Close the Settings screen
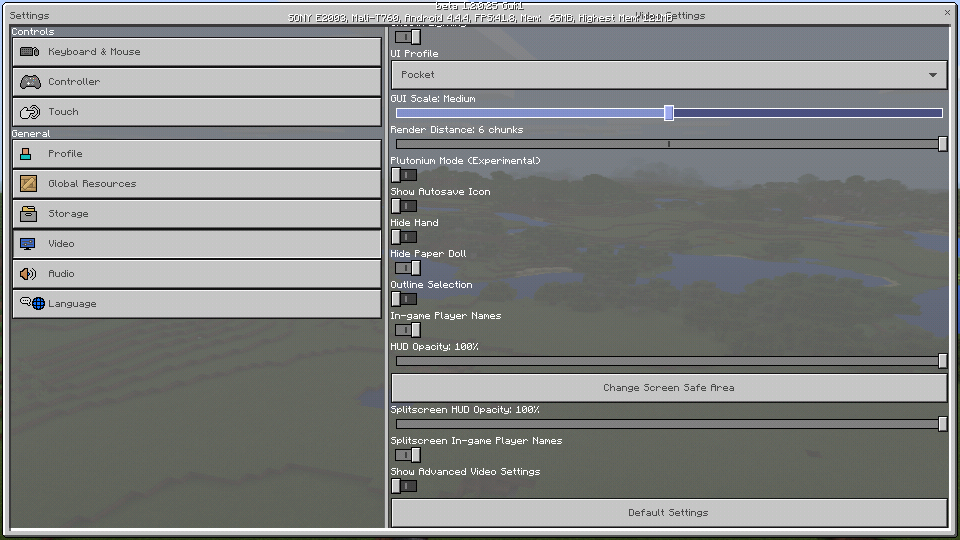This screenshot has height=540, width=960. 947,13
